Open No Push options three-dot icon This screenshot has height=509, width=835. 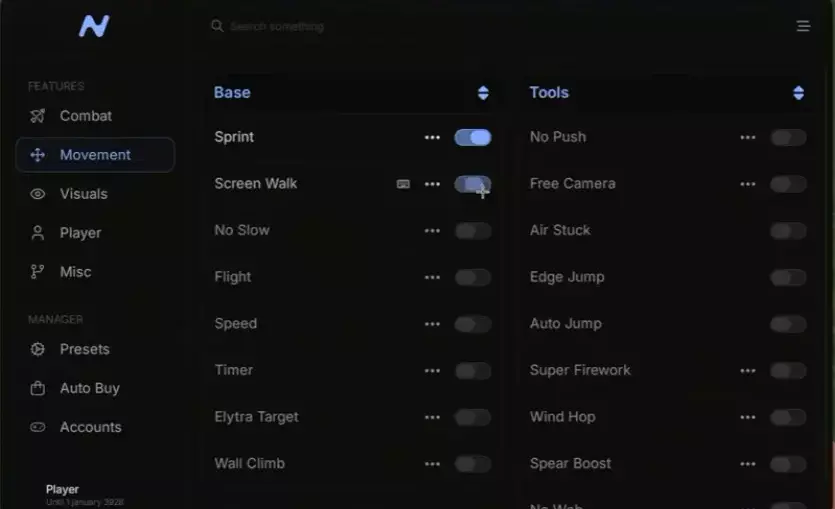748,137
